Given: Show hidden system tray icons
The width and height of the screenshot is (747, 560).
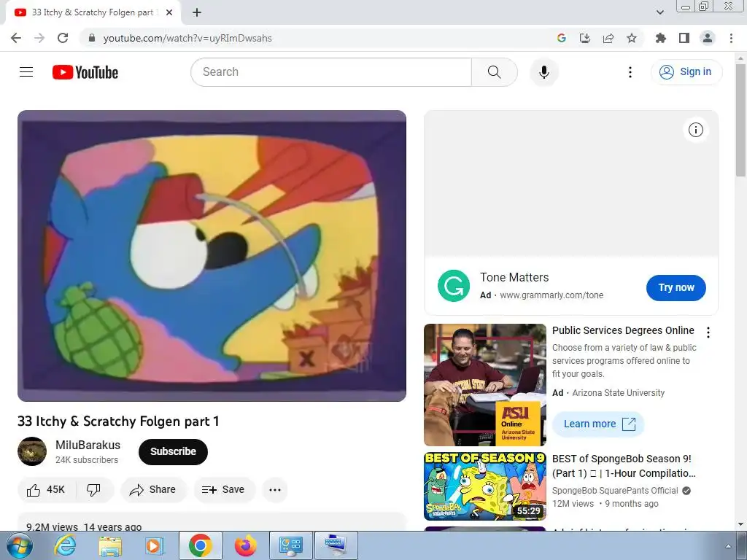Looking at the screenshot, I should (728, 546).
